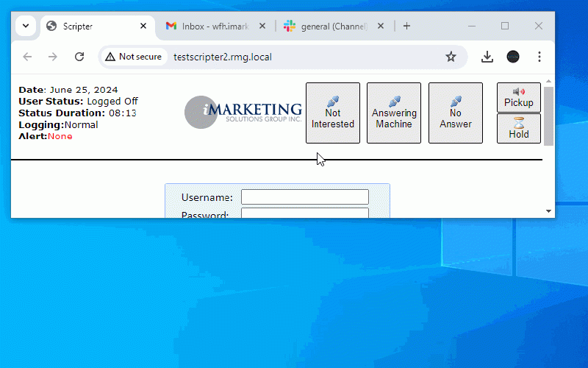Click the Hold hourglass button
The image size is (588, 368).
pos(519,128)
